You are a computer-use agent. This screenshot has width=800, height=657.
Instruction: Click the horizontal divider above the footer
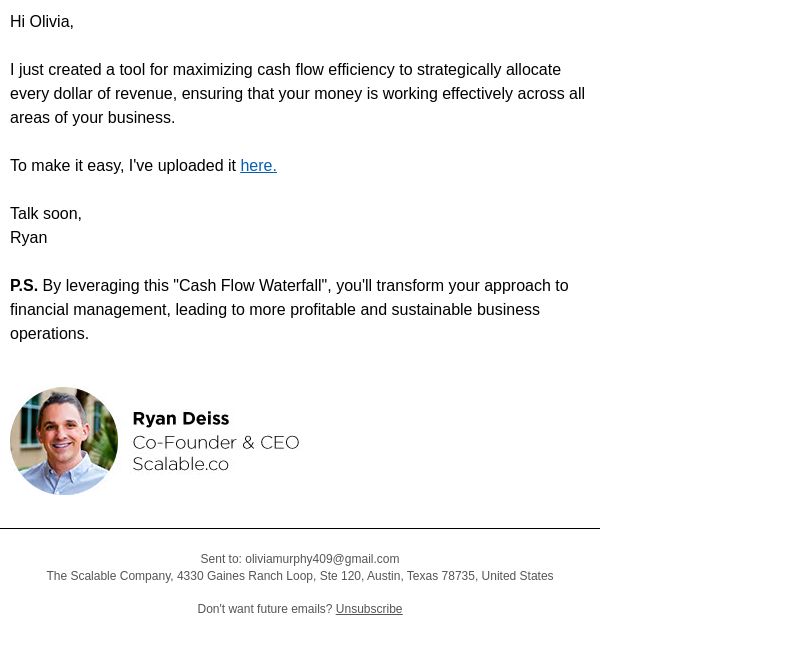tap(300, 528)
